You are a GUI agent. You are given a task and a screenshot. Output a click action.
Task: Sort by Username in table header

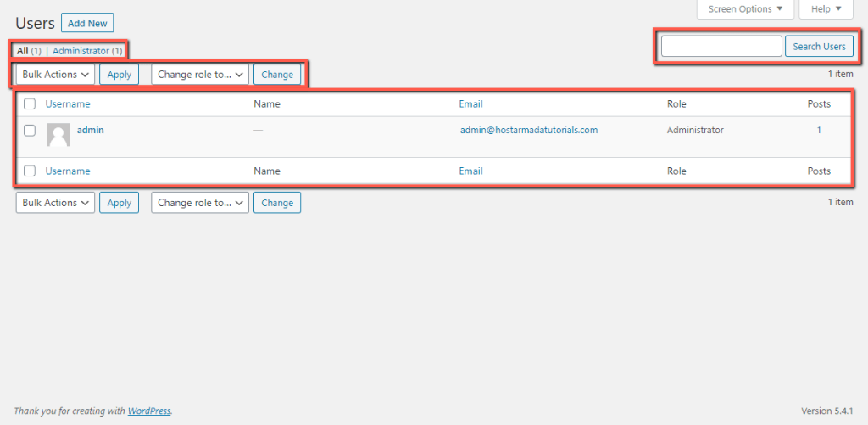tap(68, 103)
